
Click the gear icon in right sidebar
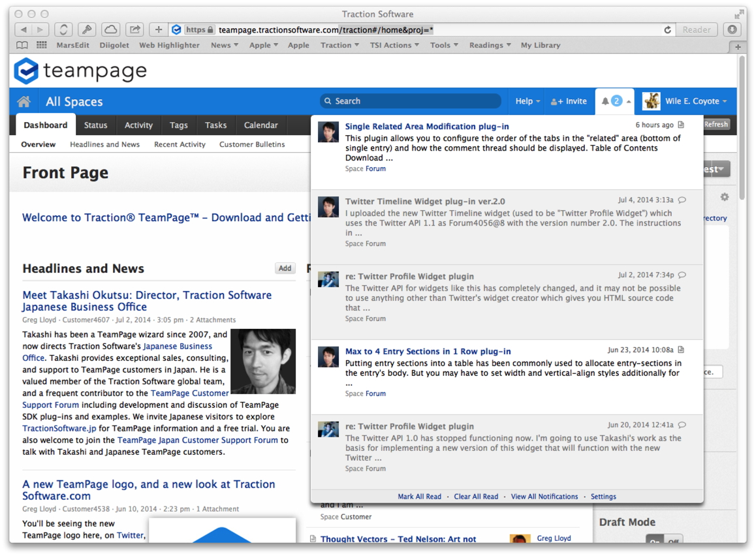[x=724, y=197]
